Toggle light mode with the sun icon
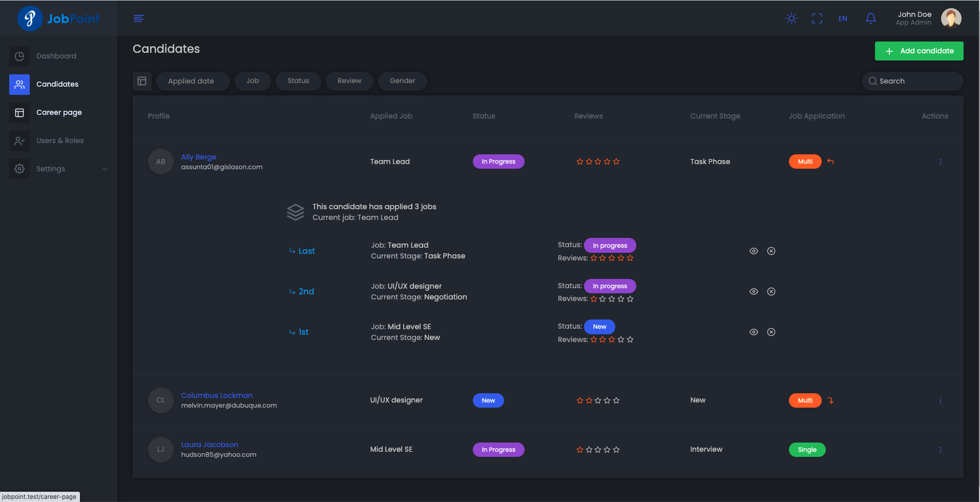Viewport: 980px width, 502px height. coord(791,18)
